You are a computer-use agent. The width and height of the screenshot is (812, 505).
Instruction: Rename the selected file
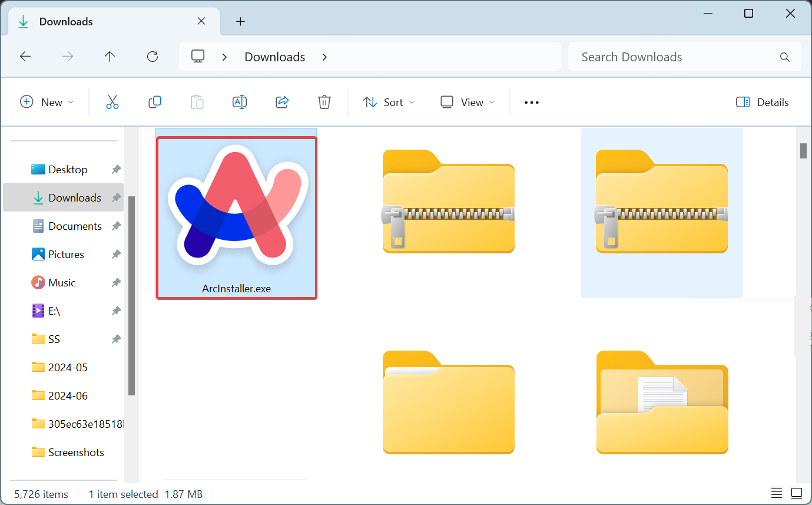click(x=240, y=102)
